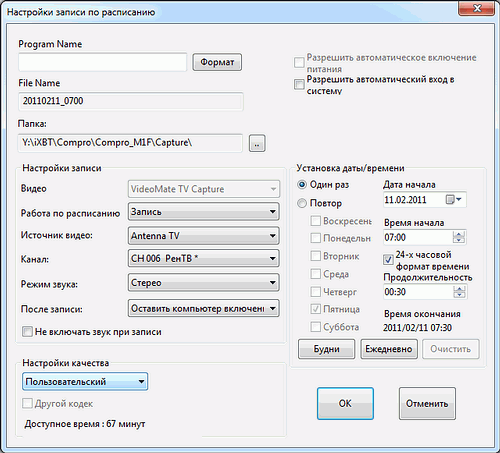Click the Дата начала date field
The height and width of the screenshot is (453, 500).
coord(424,200)
